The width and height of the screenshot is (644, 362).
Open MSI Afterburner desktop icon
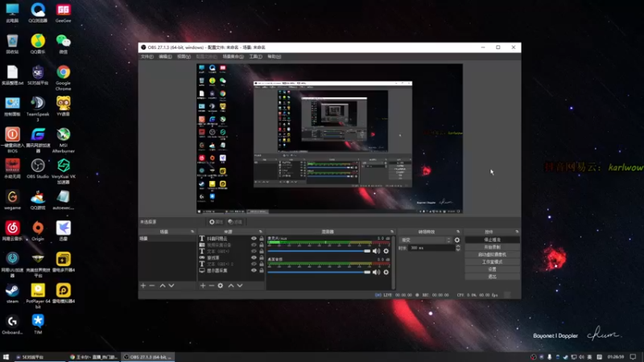point(64,140)
